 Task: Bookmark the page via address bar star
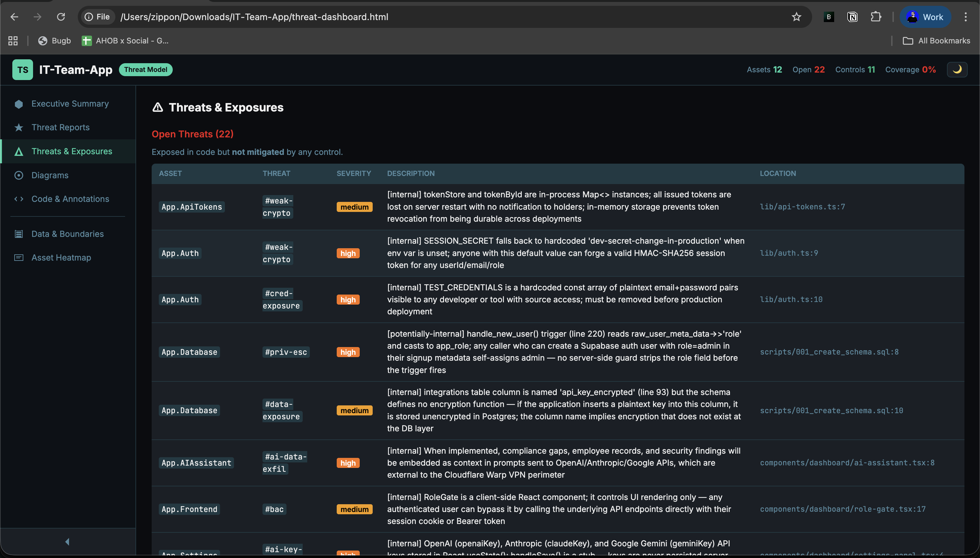tap(796, 17)
